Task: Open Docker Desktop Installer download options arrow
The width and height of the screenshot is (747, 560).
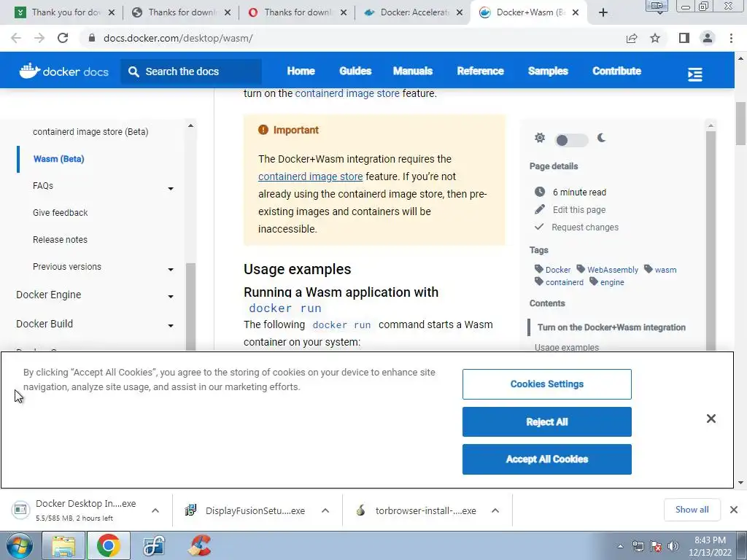Action: (x=155, y=510)
